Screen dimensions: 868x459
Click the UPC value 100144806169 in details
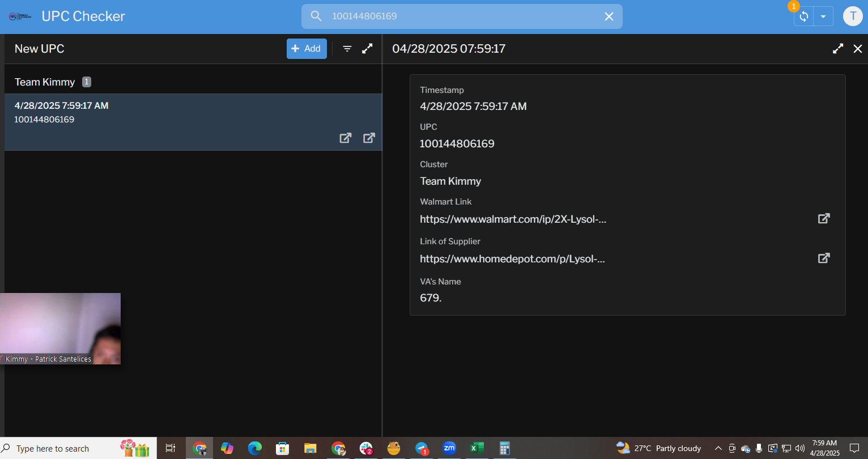coord(457,144)
